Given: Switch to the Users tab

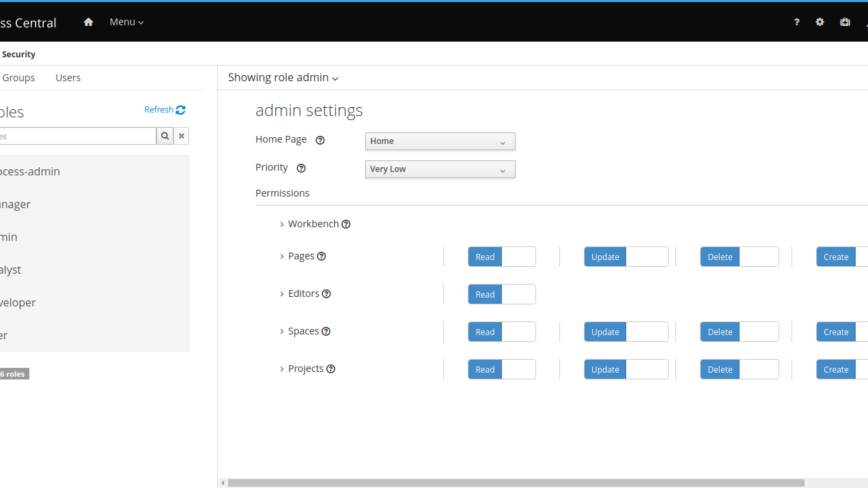Looking at the screenshot, I should 68,78.
